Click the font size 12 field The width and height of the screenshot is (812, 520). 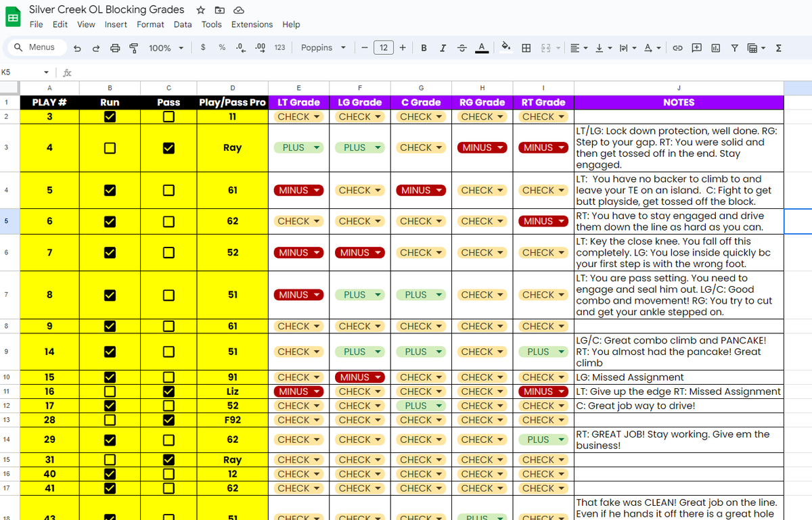pyautogui.click(x=384, y=48)
